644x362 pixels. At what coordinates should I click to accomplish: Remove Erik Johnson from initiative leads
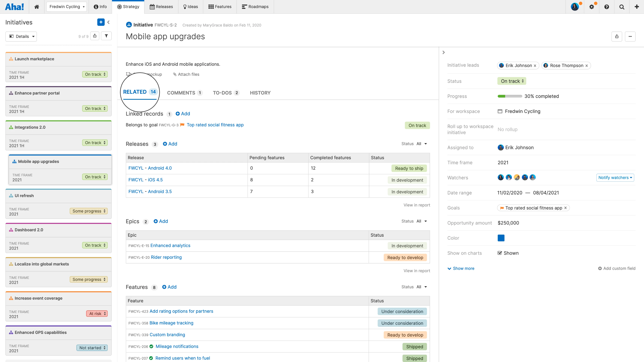(x=535, y=66)
